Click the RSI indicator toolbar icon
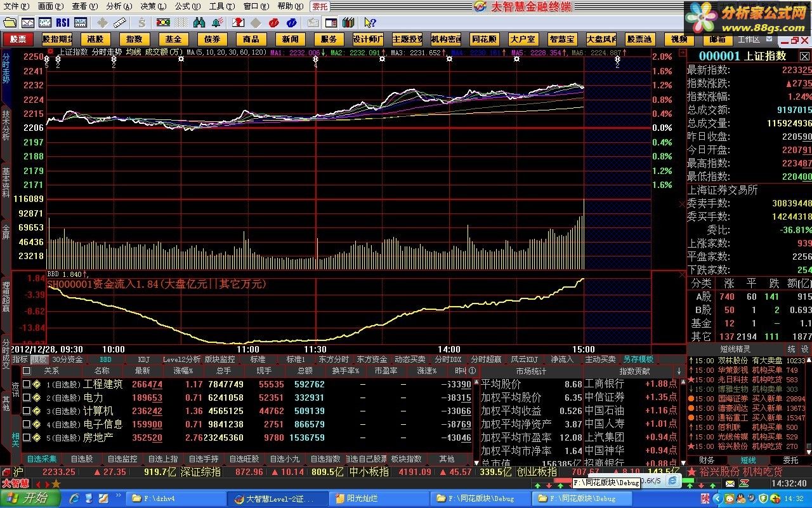This screenshot has height=508, width=812. click(63, 22)
